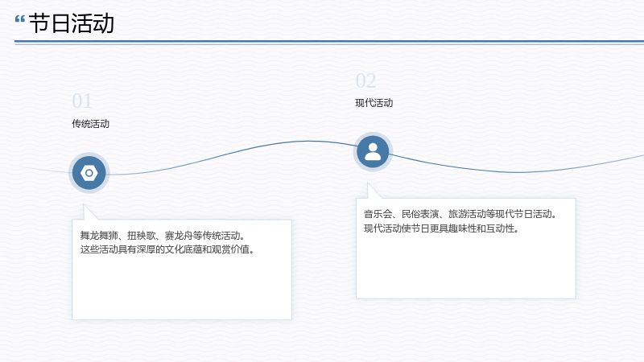
Task: Click the callout pointer of left text box
Action: click(89, 213)
